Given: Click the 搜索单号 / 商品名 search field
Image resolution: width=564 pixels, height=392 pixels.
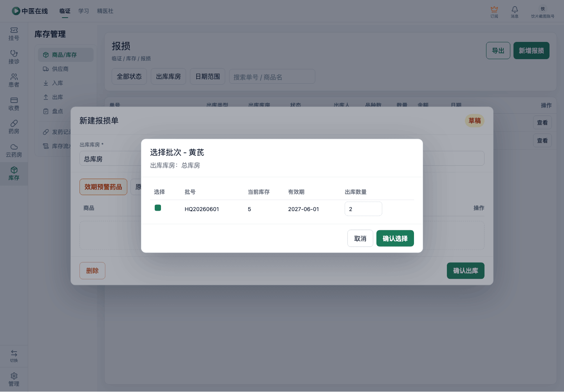Looking at the screenshot, I should click(x=272, y=77).
